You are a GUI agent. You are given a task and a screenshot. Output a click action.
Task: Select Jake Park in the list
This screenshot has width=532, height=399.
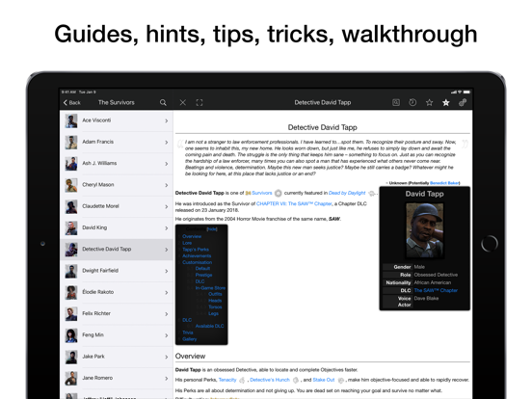[x=117, y=357]
